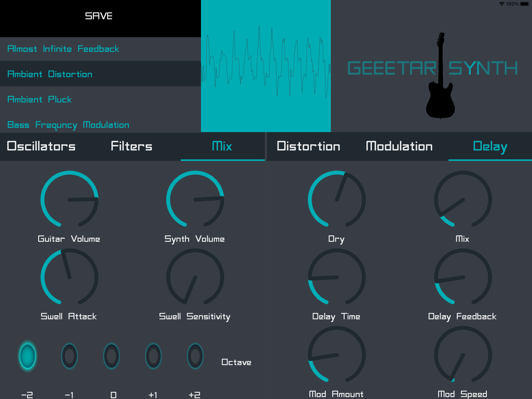The image size is (532, 399).
Task: Select octave +2 radio button
Action: tap(195, 356)
